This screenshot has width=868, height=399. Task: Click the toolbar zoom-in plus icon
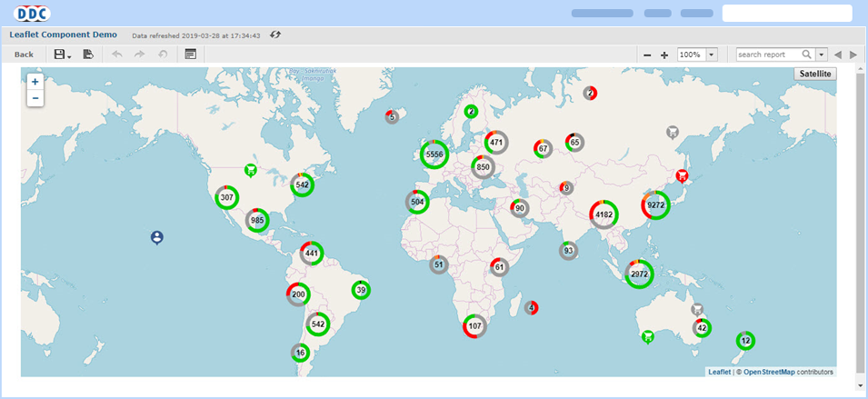coord(664,55)
